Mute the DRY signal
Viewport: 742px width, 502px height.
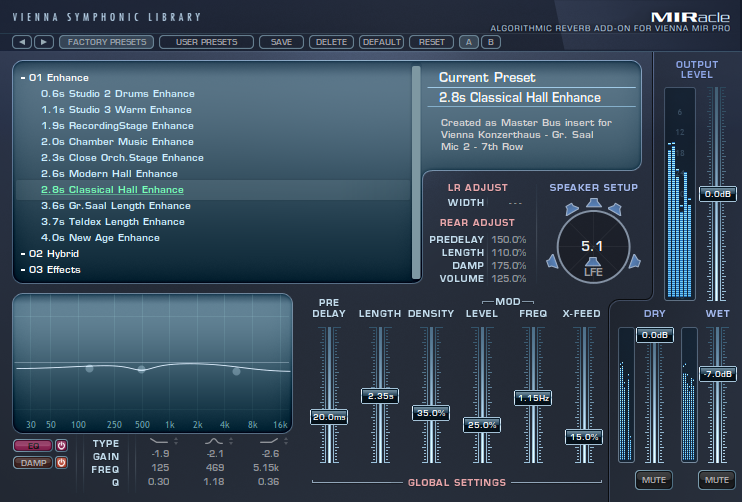pyautogui.click(x=654, y=480)
